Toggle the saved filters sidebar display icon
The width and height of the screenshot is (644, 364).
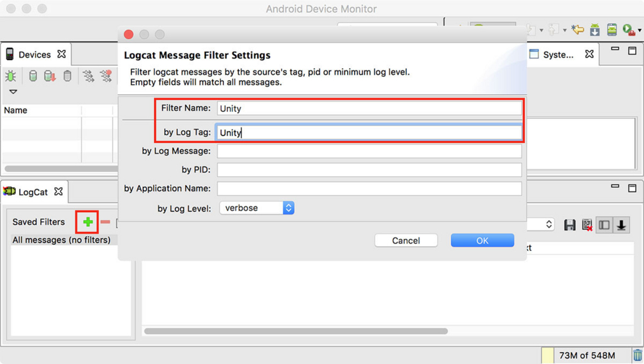point(604,225)
